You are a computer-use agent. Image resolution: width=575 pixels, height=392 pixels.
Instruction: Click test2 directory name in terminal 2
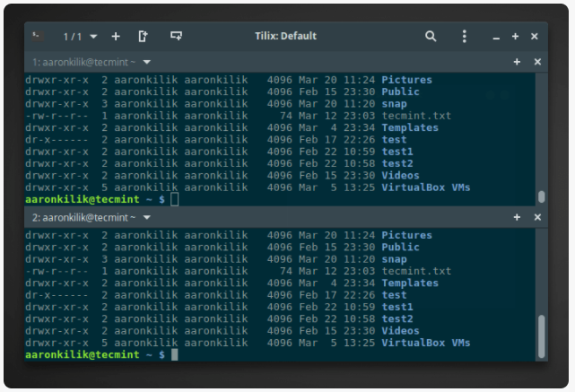coord(397,319)
